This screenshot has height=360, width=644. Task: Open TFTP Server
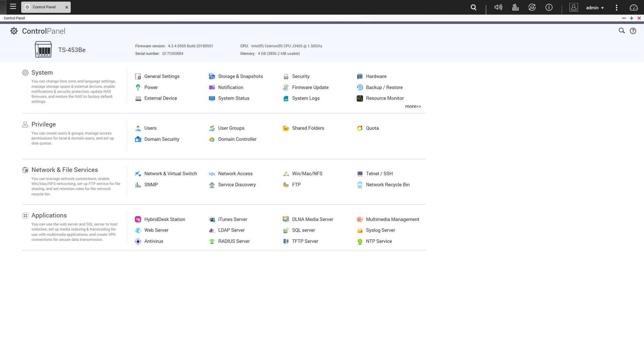300,241
